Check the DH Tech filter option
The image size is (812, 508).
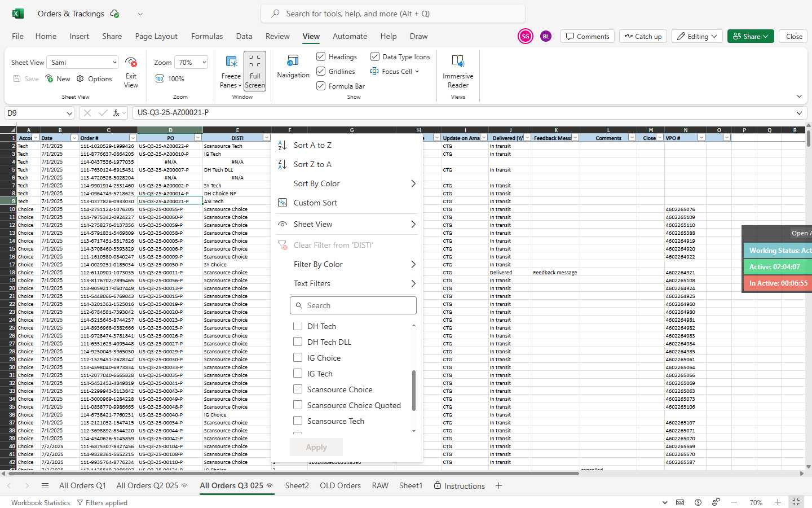pos(298,326)
